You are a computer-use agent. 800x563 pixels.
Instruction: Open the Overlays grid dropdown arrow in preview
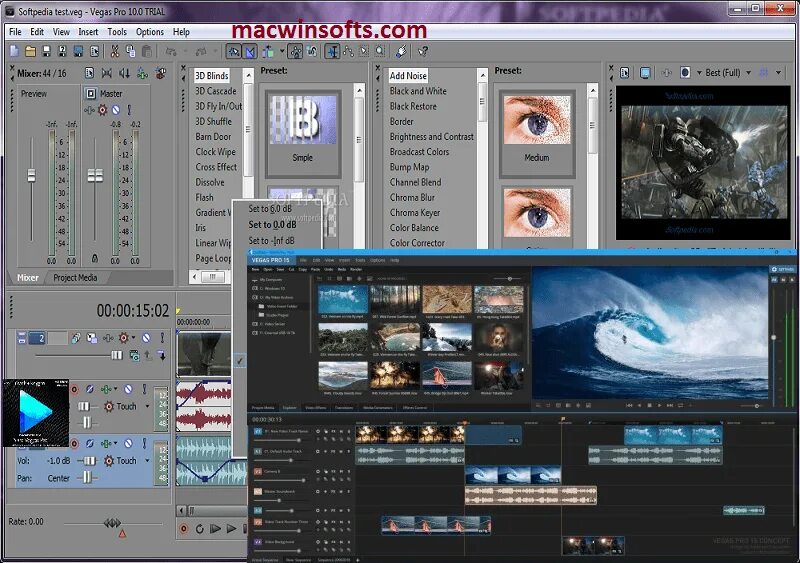779,73
